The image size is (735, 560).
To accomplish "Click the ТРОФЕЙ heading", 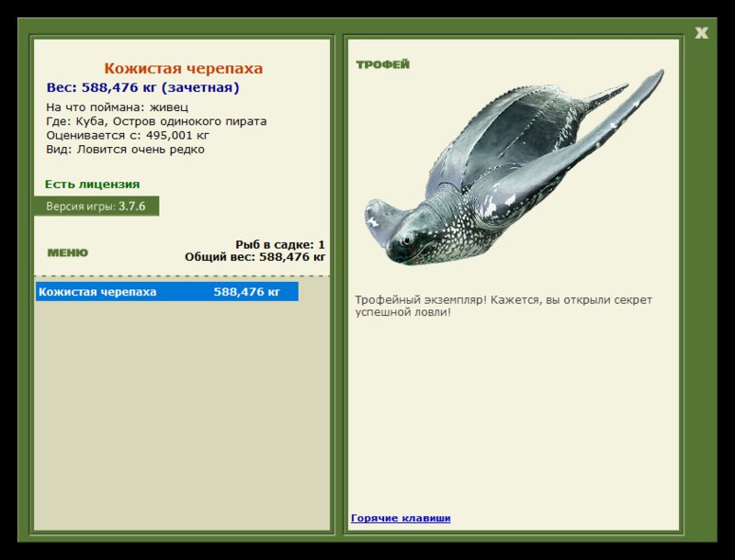I will coord(382,64).
